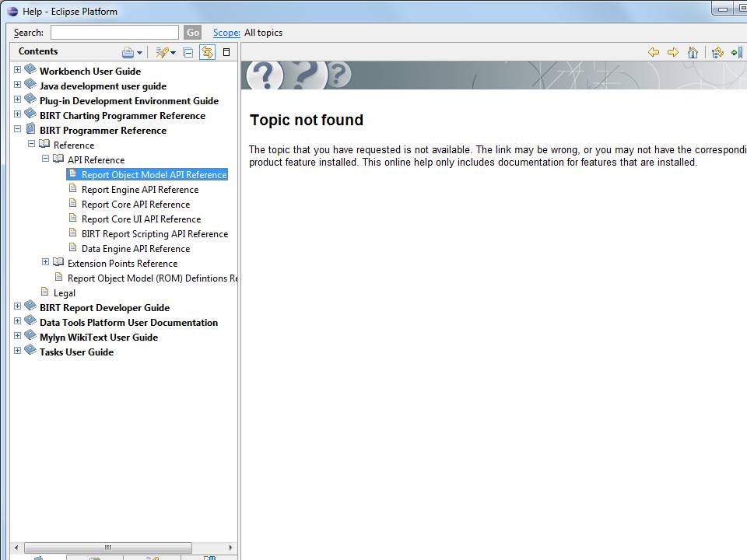Go back with the left arrow

[654, 52]
